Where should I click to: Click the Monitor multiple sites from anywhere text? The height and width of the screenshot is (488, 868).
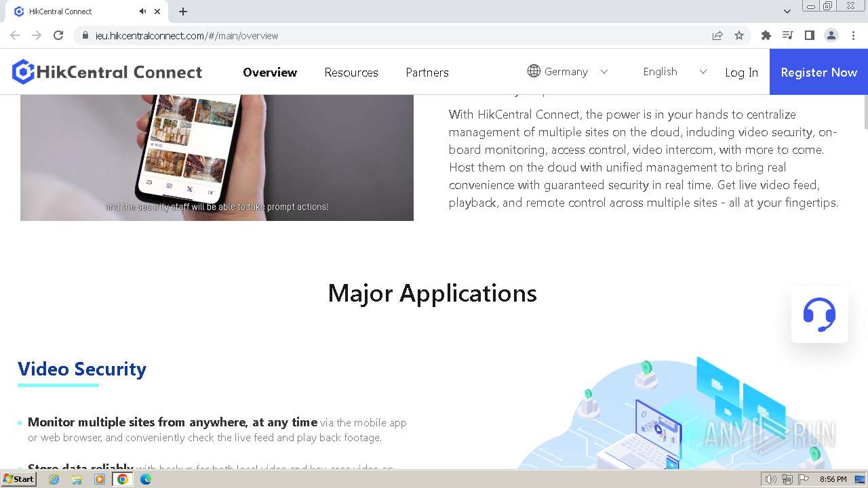172,422
